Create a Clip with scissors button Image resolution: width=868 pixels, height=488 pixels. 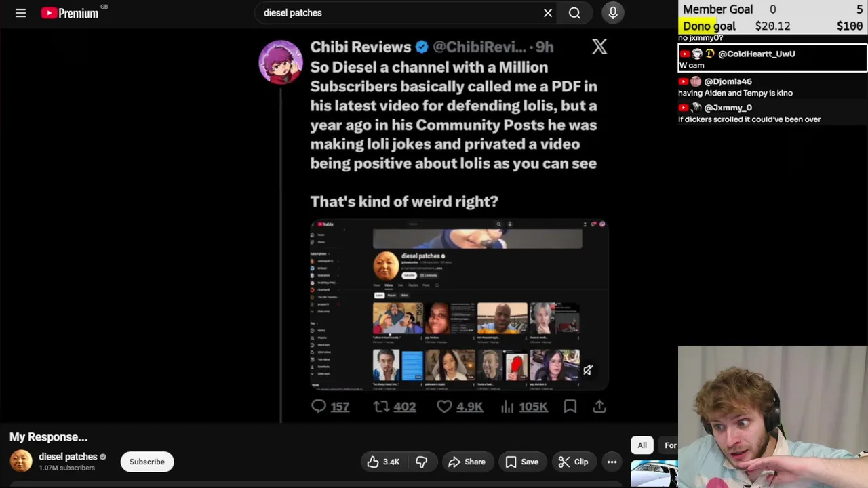[574, 462]
